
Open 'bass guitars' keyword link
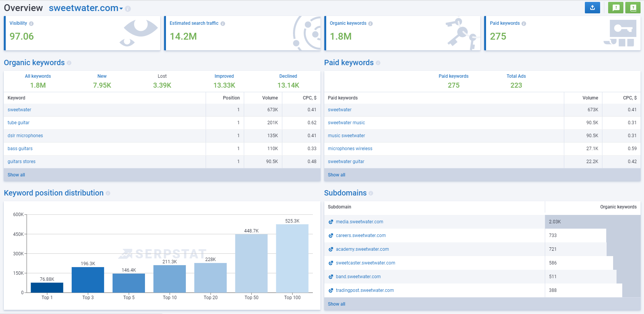click(x=20, y=149)
